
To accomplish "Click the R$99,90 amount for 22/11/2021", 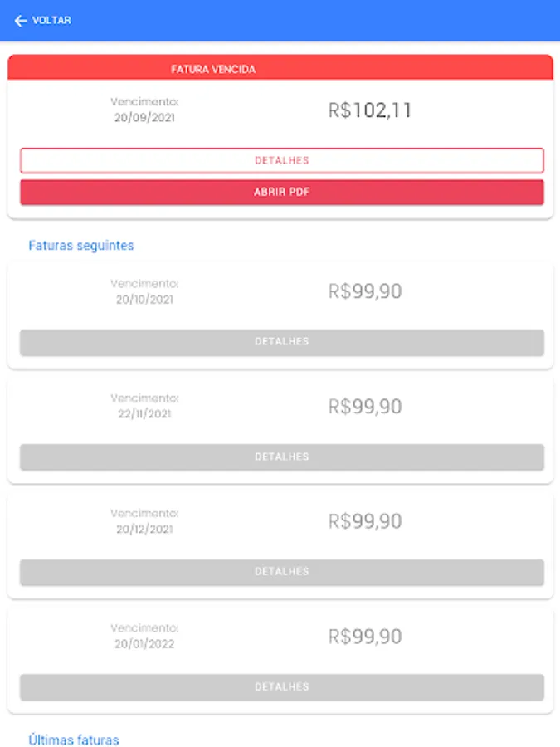I will pos(365,407).
